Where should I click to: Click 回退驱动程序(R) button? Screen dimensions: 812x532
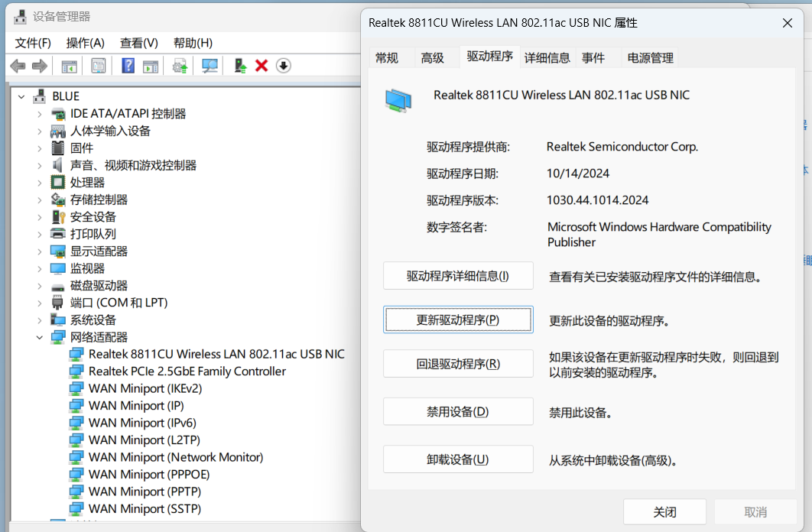458,364
